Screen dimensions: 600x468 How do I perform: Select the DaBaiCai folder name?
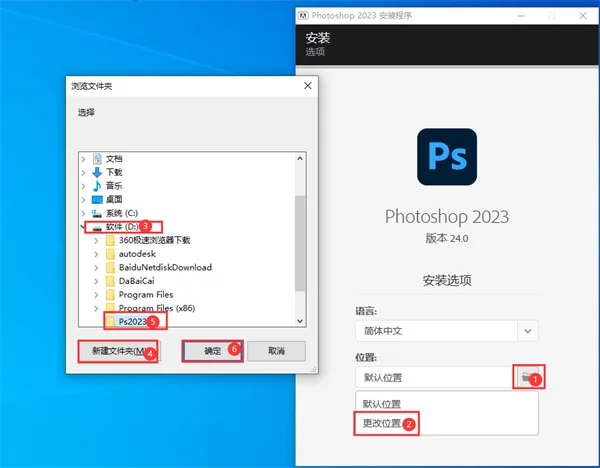[136, 281]
